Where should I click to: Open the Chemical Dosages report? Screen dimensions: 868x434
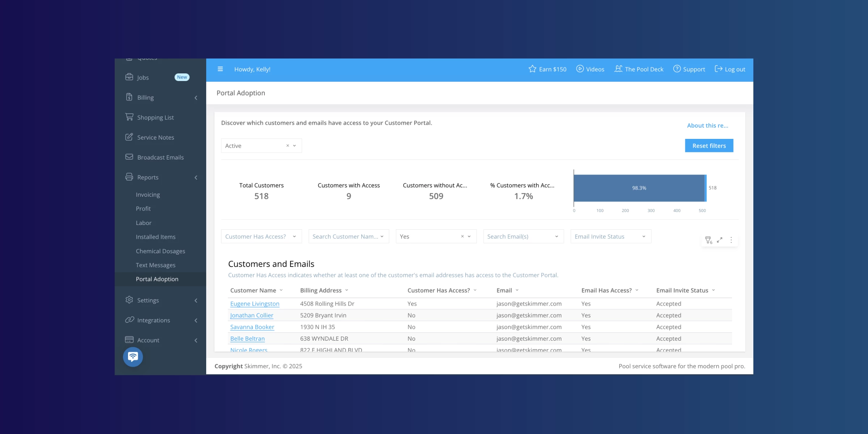160,251
